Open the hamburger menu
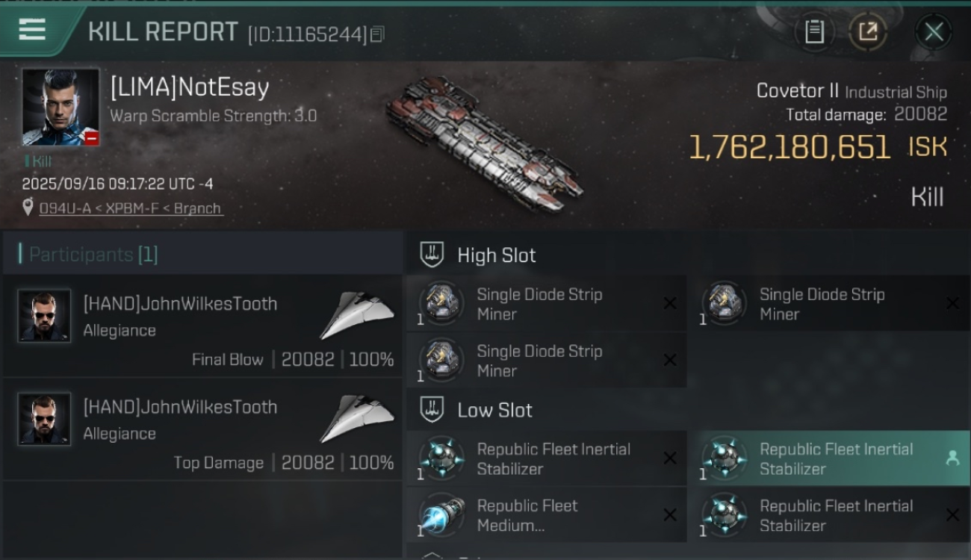 coord(32,30)
